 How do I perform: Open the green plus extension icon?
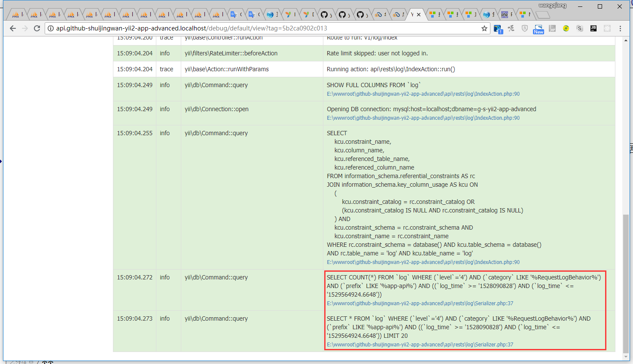(x=566, y=28)
